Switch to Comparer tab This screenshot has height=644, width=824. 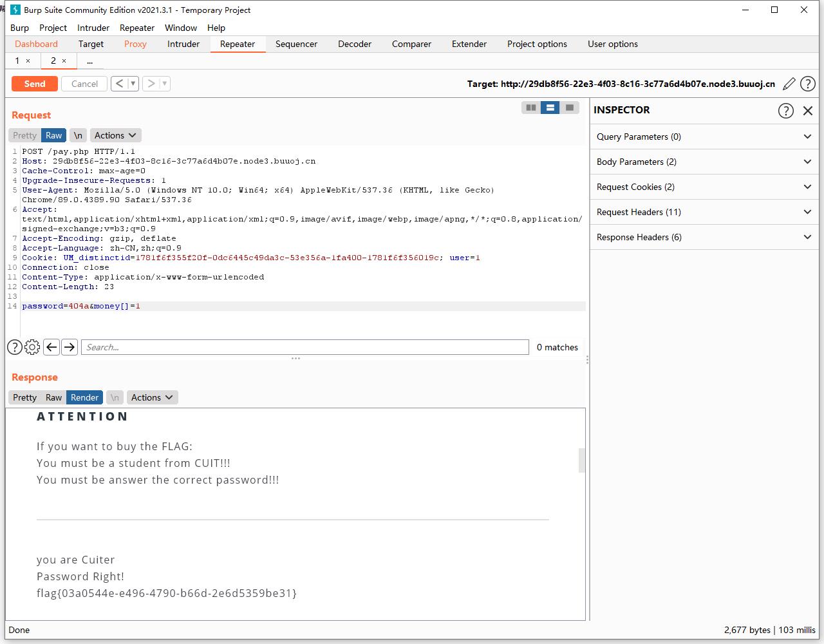coord(411,44)
